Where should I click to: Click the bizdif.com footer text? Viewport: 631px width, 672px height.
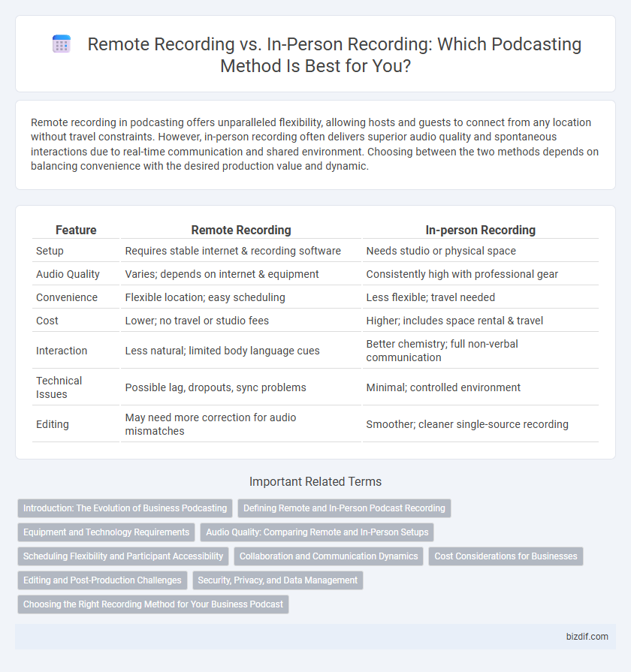pos(587,637)
